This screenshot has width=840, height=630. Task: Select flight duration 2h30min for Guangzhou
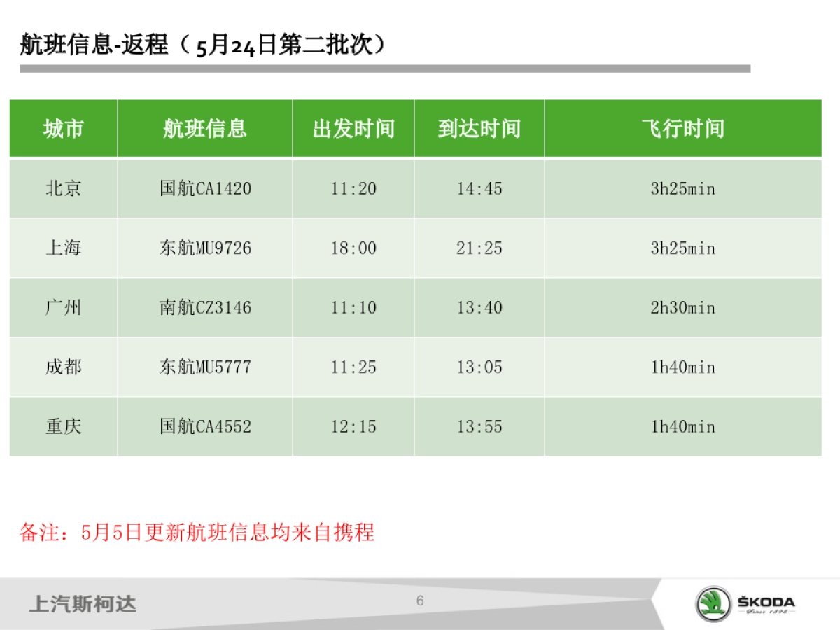coord(682,307)
